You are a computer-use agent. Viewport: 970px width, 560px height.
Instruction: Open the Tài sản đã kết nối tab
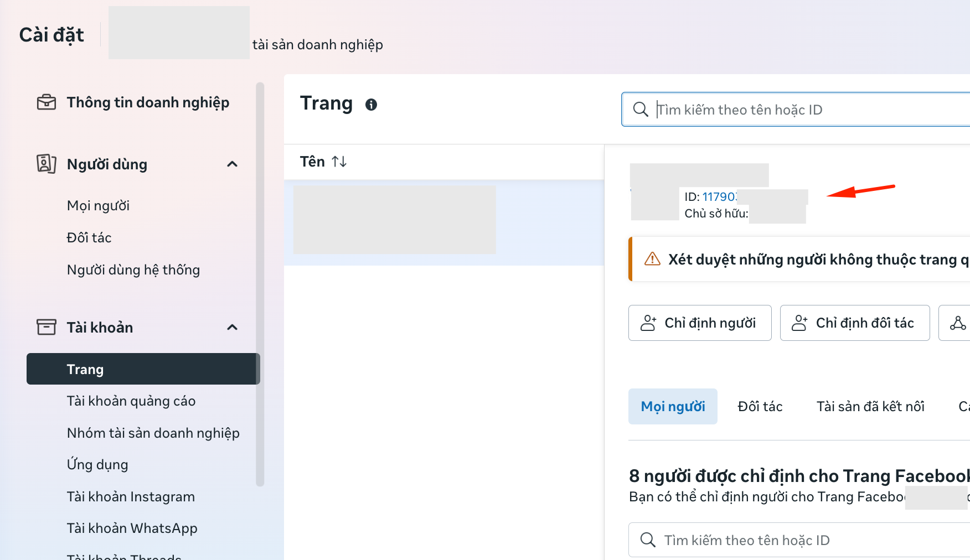click(870, 406)
